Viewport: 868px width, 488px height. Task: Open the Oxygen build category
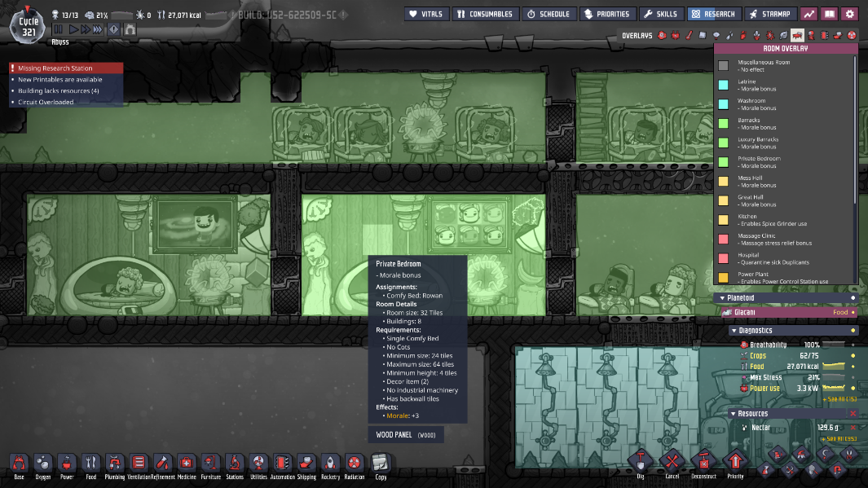[x=42, y=464]
